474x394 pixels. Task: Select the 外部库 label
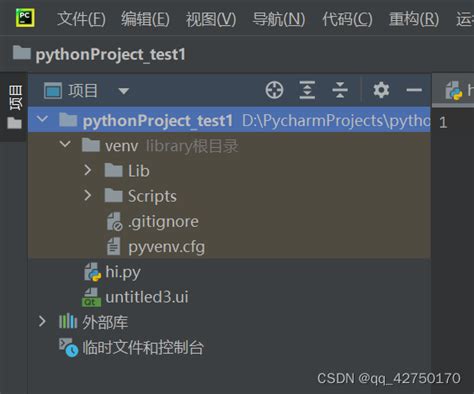(x=105, y=322)
